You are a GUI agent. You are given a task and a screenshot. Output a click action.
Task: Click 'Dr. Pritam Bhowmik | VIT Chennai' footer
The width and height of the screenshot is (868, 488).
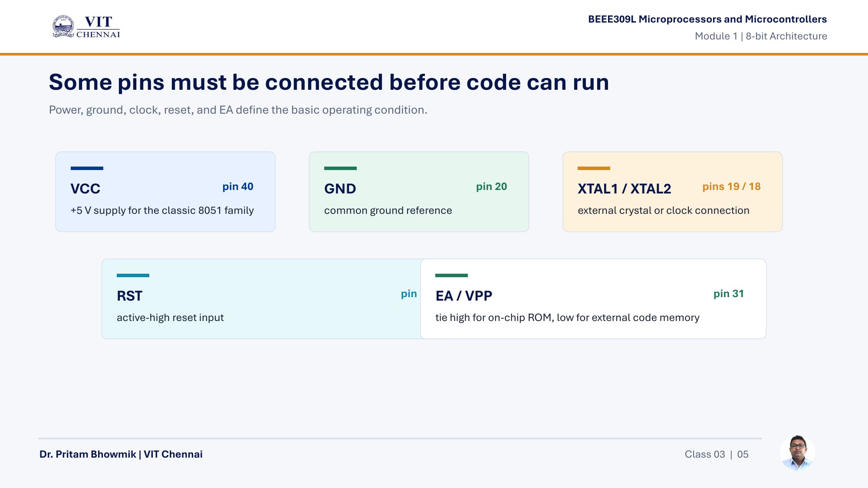pyautogui.click(x=121, y=454)
